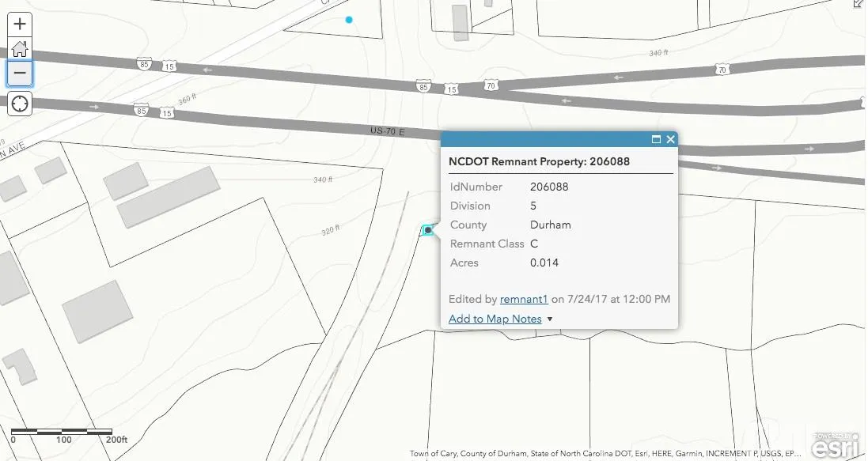This screenshot has height=461, width=868.
Task: Select the US 15 highway shield marker
Action: 169,66
